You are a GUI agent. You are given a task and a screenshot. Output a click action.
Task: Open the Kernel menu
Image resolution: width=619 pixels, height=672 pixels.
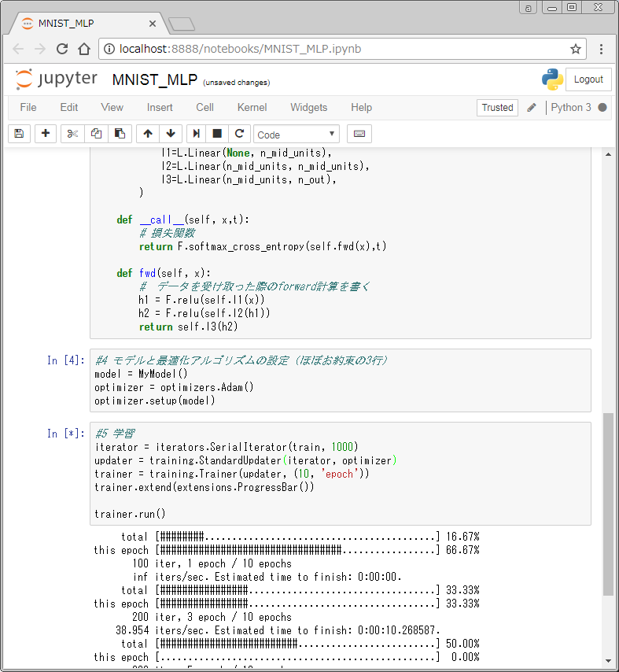252,107
